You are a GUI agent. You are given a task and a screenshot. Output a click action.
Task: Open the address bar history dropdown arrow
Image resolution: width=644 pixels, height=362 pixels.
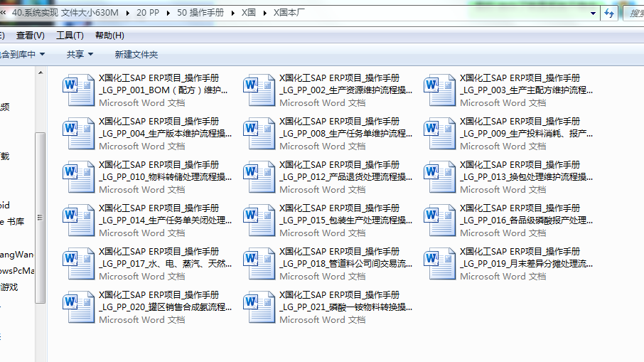click(594, 14)
